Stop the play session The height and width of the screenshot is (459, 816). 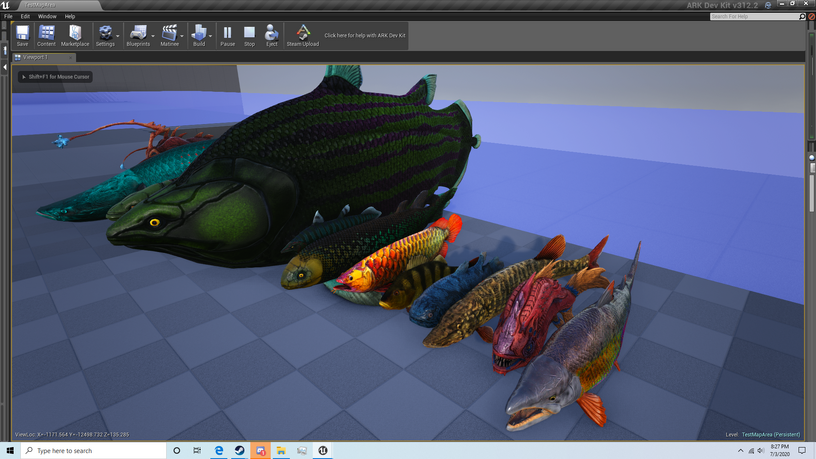pyautogui.click(x=250, y=35)
